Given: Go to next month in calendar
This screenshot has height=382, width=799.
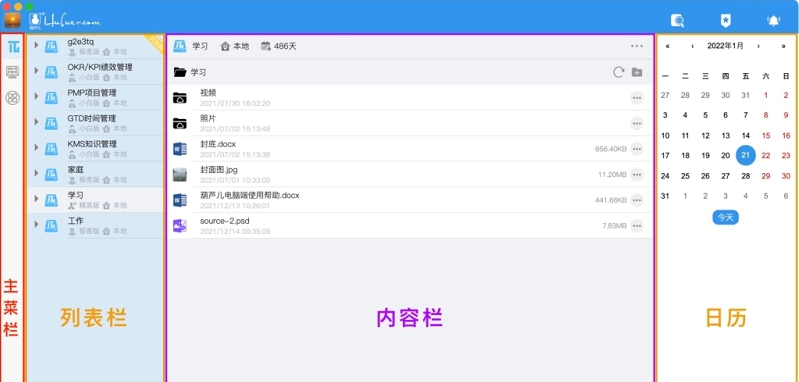Looking at the screenshot, I should click(x=758, y=46).
